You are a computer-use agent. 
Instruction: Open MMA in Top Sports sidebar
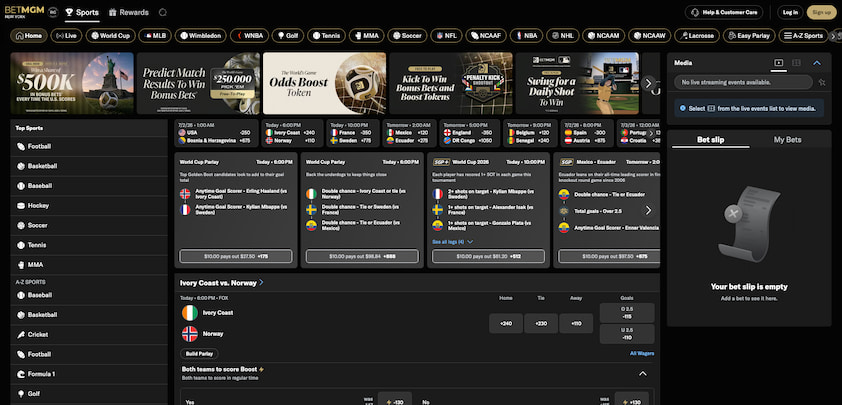click(x=89, y=265)
